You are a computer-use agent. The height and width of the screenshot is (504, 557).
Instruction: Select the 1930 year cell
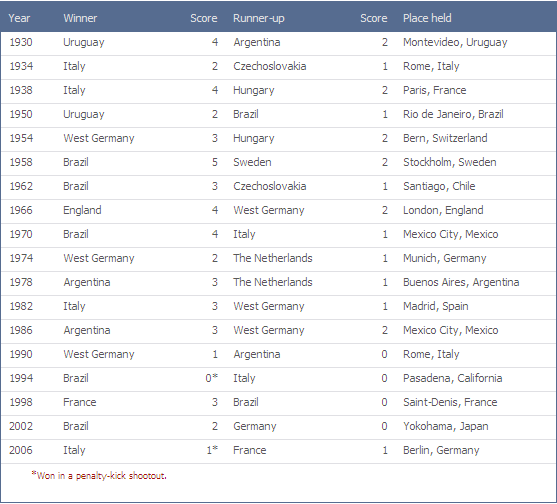21,42
